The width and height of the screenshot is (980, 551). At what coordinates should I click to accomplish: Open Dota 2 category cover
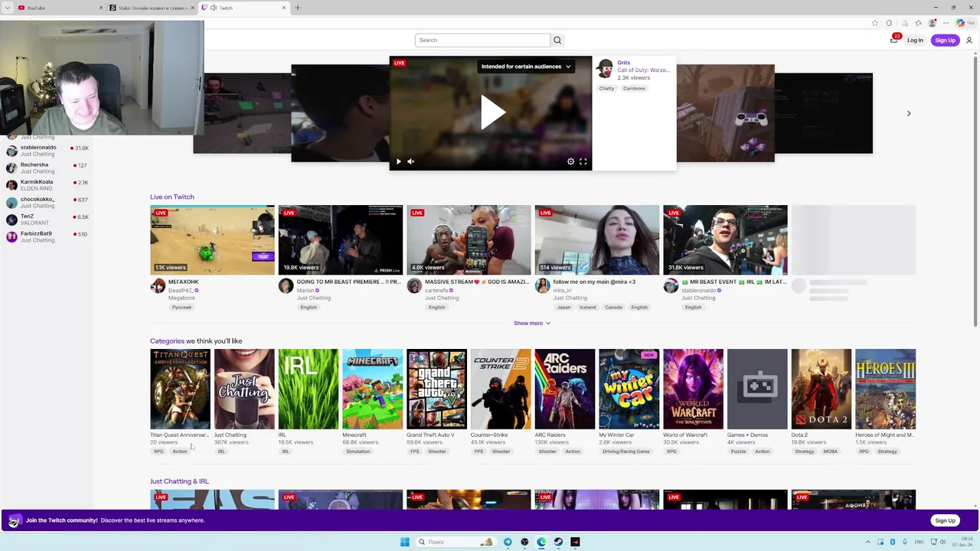tap(821, 389)
